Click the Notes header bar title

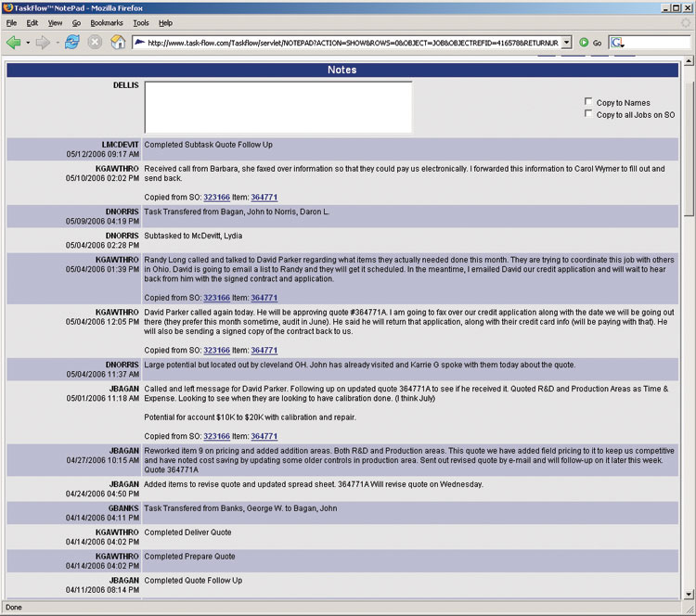(x=342, y=70)
